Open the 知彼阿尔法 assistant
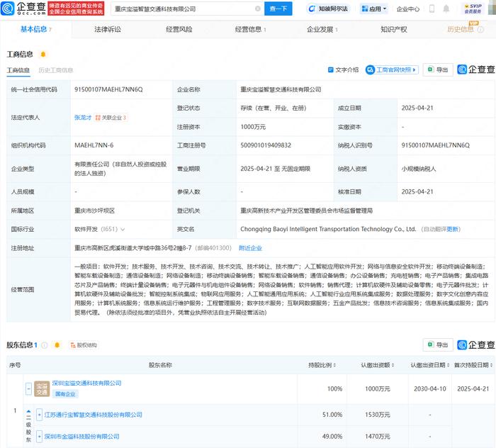 coord(328,9)
